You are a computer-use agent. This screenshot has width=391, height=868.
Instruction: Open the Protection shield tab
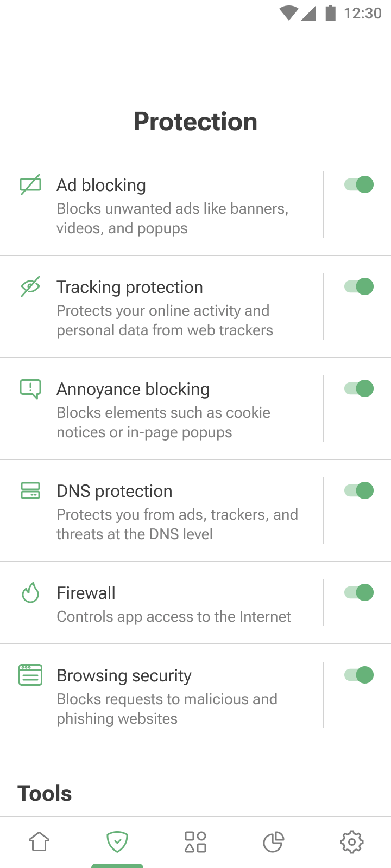click(x=117, y=842)
